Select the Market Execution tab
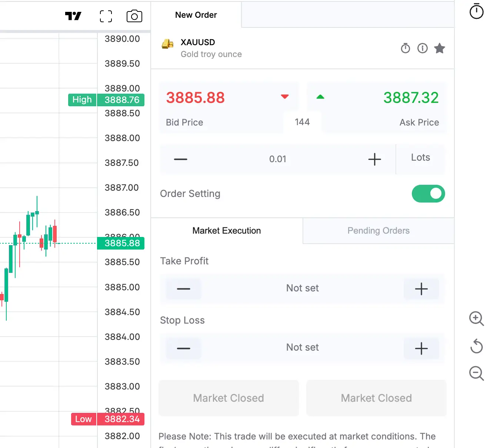 227,231
